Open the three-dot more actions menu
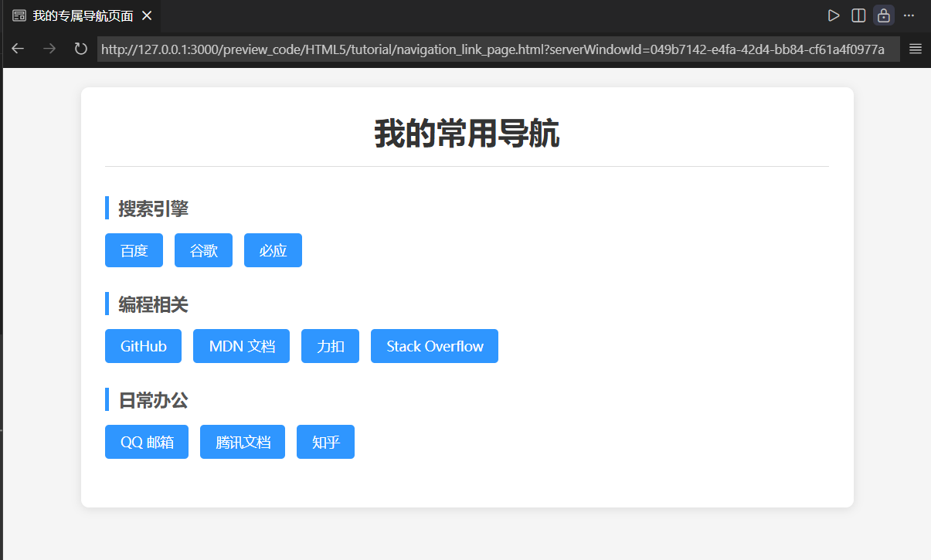Image resolution: width=931 pixels, height=560 pixels. point(909,15)
